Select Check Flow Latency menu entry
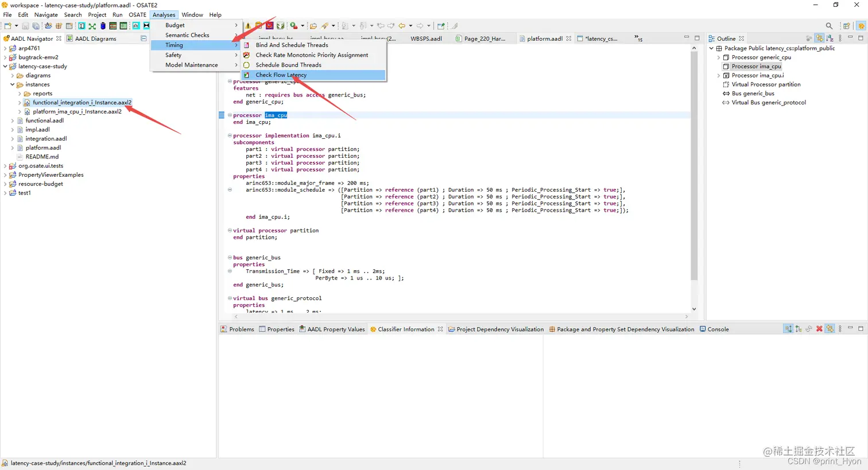868x470 pixels. tap(313, 75)
